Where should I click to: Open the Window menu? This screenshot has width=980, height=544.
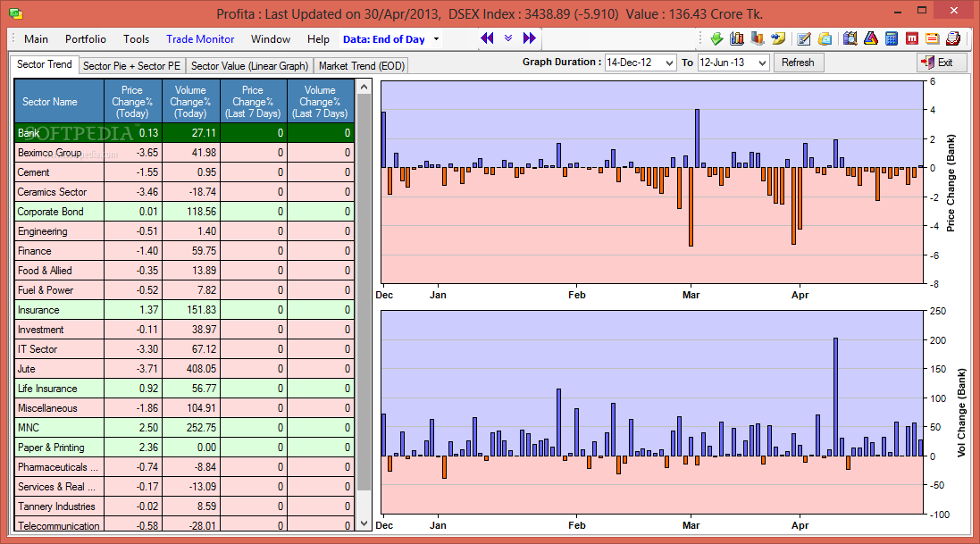point(271,38)
